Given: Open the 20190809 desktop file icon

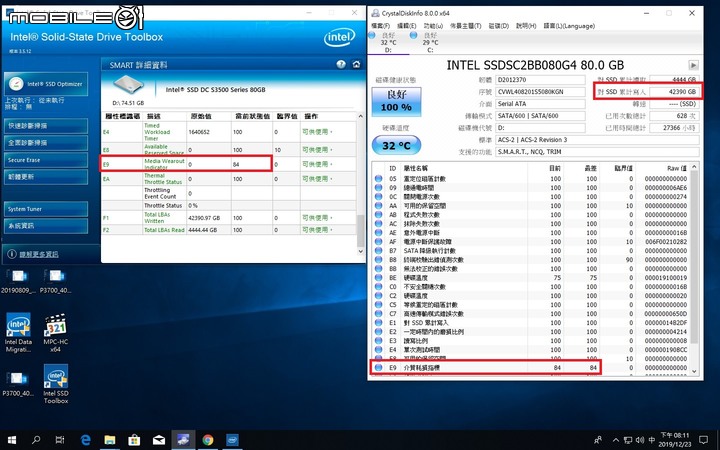Looking at the screenshot, I should 18,281.
